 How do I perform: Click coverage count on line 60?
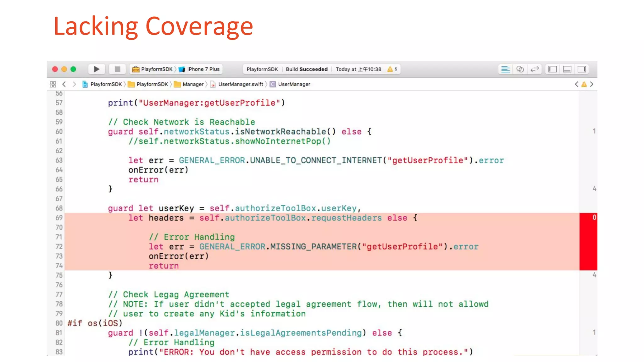(594, 131)
